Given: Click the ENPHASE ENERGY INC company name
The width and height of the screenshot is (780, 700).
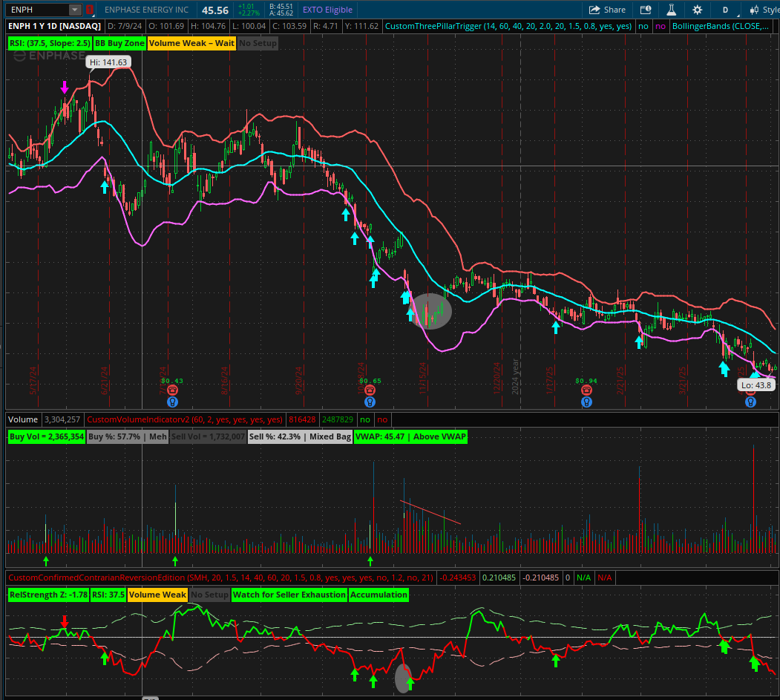Looking at the screenshot, I should (x=146, y=10).
